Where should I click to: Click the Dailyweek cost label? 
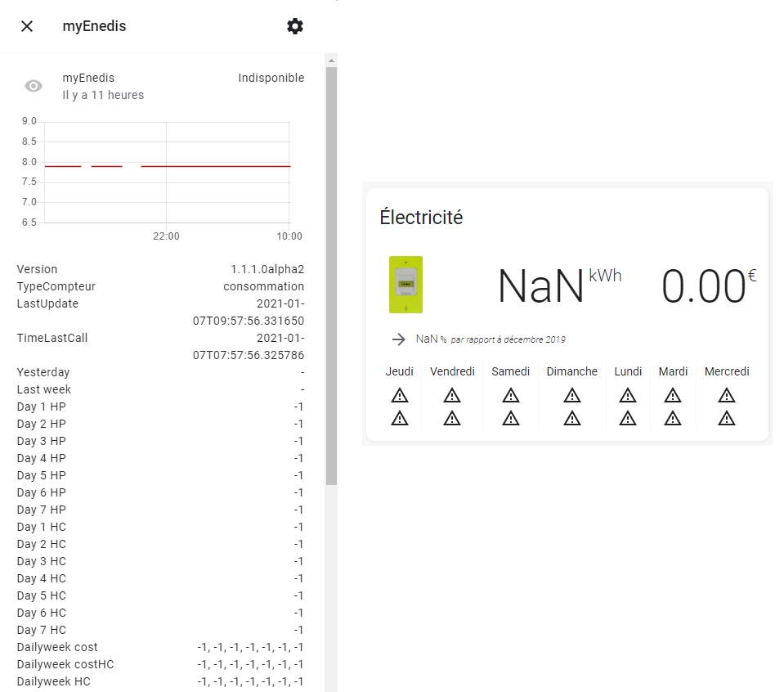click(x=57, y=647)
